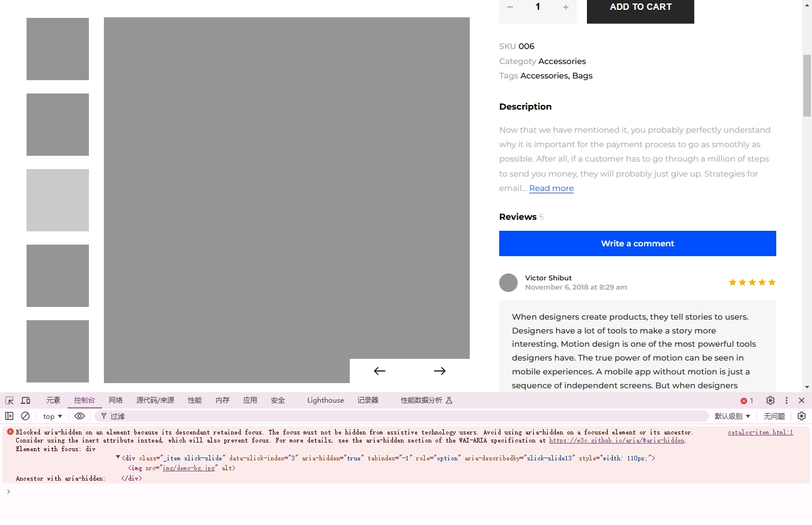This screenshot has width=812, height=525.
Task: Open the 内存 tab
Action: pyautogui.click(x=222, y=400)
